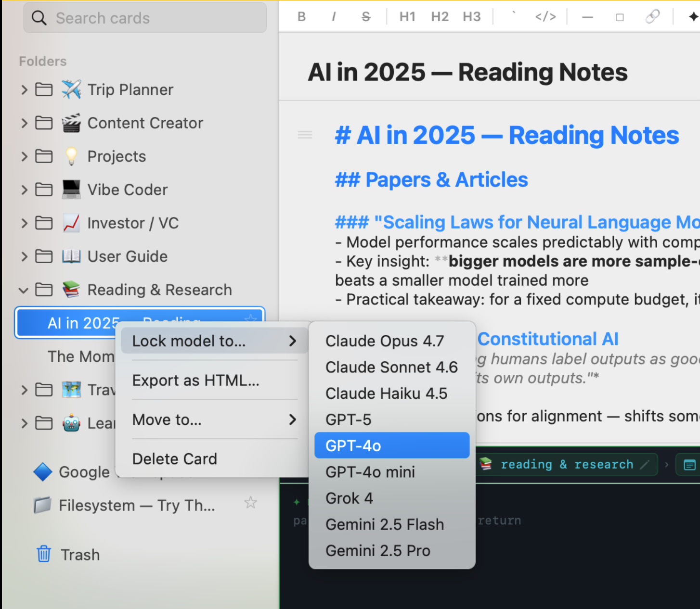700x609 pixels.
Task: Collapse the Reading & Research folder
Action: click(24, 290)
